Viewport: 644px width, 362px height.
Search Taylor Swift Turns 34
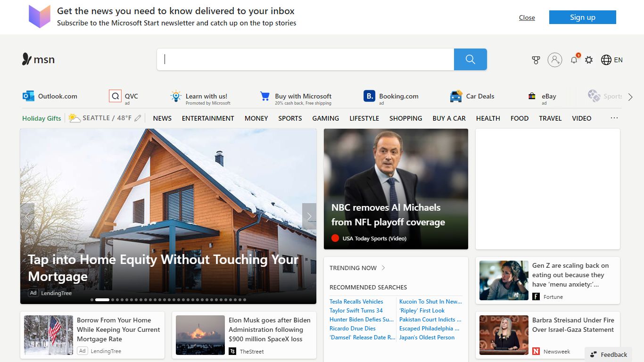point(356,311)
